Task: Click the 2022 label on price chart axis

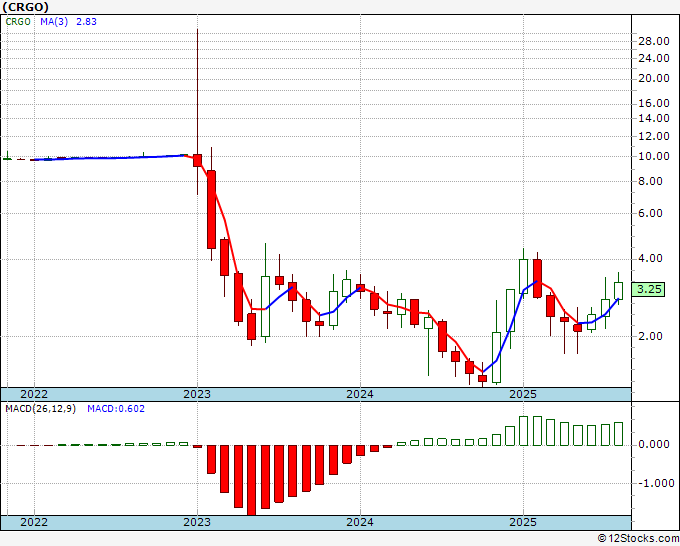Action: pyautogui.click(x=34, y=394)
